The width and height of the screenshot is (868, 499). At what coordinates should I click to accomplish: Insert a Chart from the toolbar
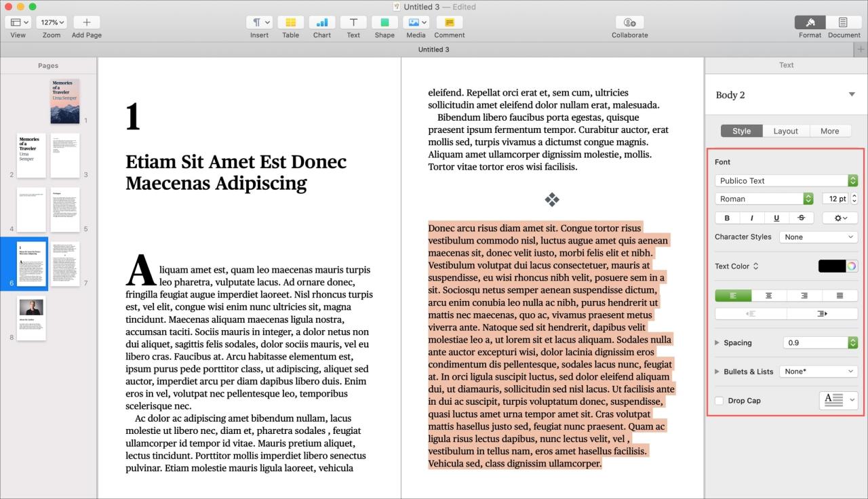click(x=322, y=22)
